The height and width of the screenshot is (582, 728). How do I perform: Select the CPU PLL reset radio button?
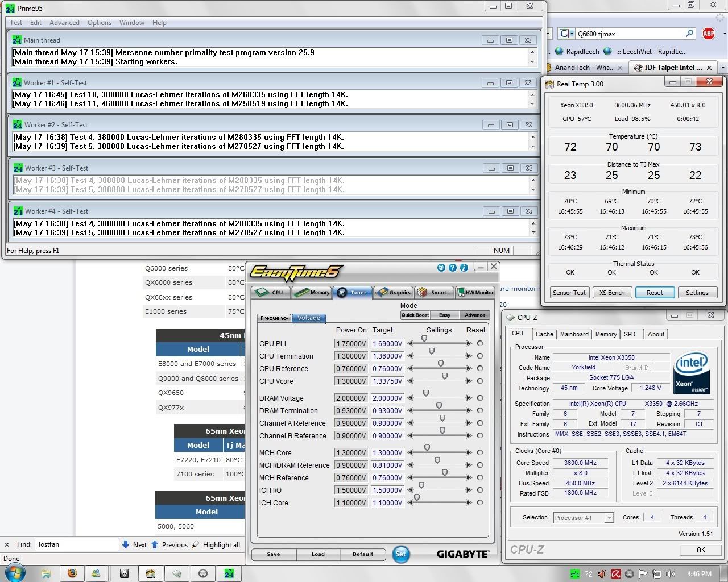click(480, 343)
